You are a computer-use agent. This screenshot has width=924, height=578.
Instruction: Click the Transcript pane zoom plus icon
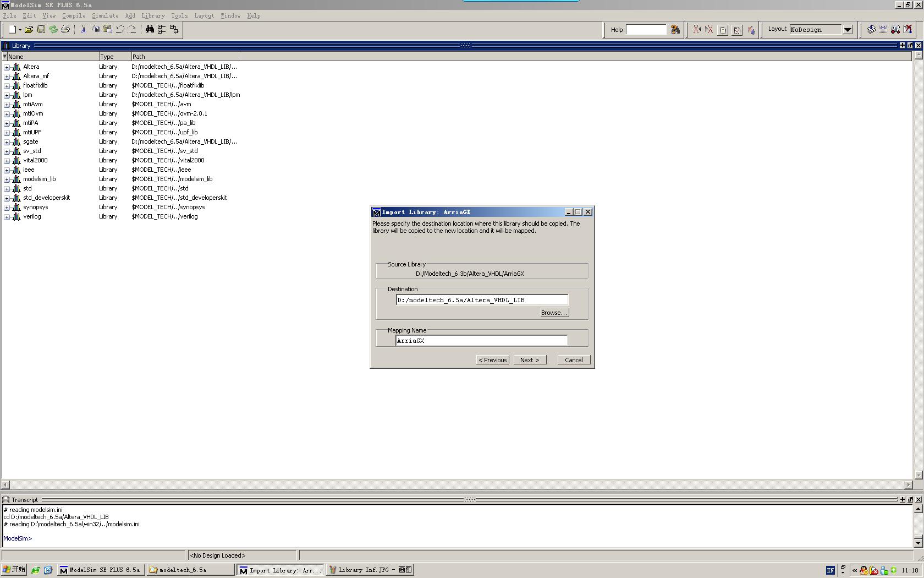(x=902, y=500)
